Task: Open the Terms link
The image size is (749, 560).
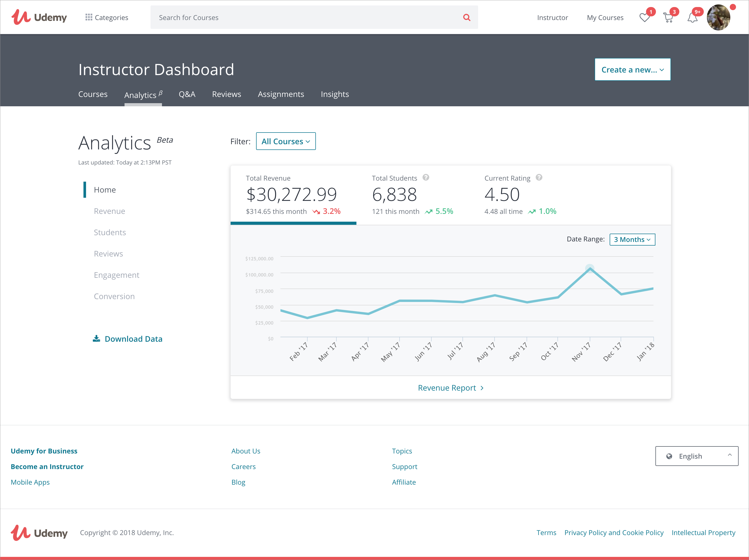Action: pos(546,533)
